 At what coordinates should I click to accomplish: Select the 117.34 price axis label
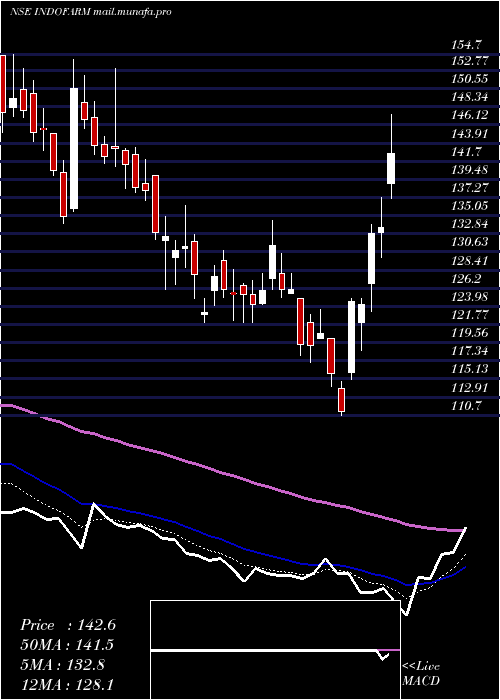click(470, 351)
